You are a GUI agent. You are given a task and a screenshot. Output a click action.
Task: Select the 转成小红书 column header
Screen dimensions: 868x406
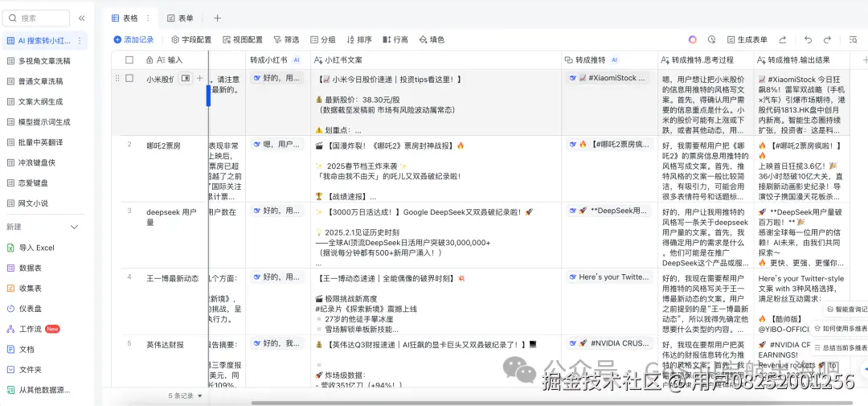point(277,59)
